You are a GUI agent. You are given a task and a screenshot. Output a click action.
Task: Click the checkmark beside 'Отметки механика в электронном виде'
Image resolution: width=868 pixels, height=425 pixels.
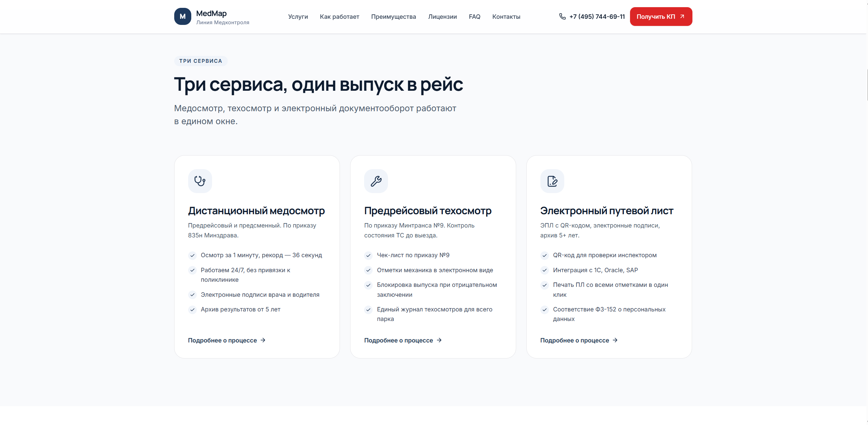click(368, 270)
